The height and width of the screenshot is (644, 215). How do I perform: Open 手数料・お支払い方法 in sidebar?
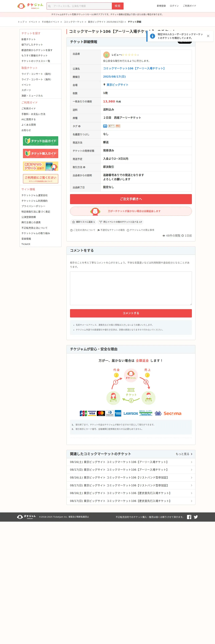(33, 114)
